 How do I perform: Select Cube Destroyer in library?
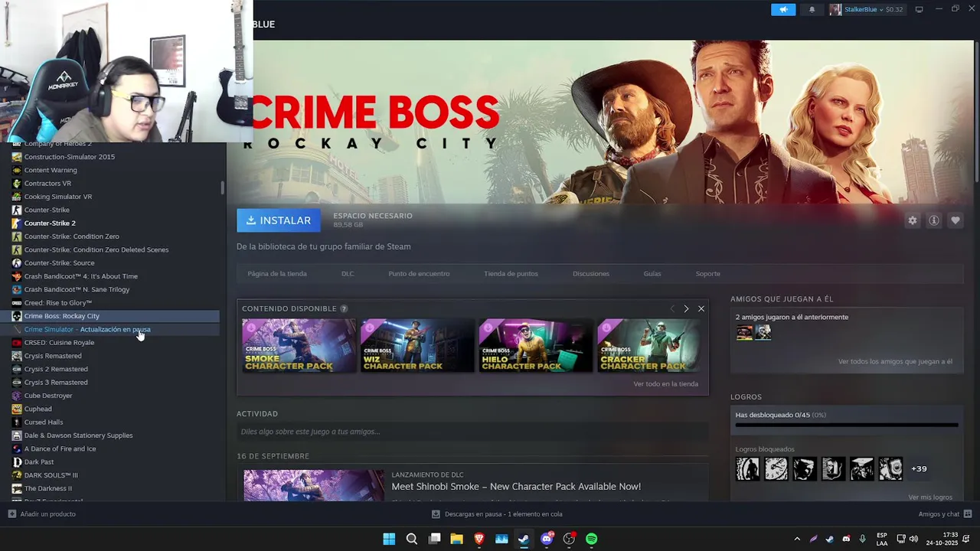pos(48,396)
